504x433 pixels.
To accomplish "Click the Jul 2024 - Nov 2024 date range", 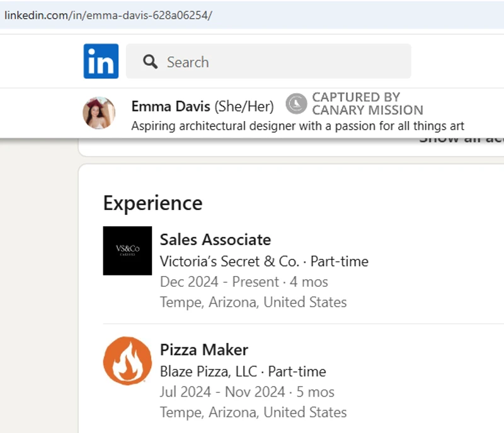I will pos(222,392).
